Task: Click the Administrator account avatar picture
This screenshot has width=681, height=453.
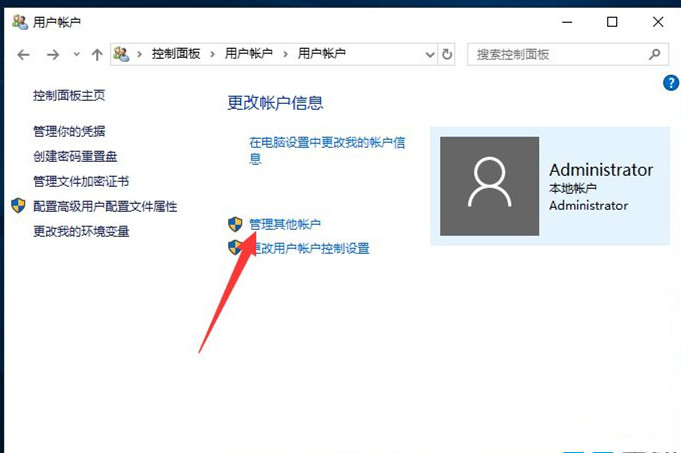Action: pyautogui.click(x=489, y=186)
